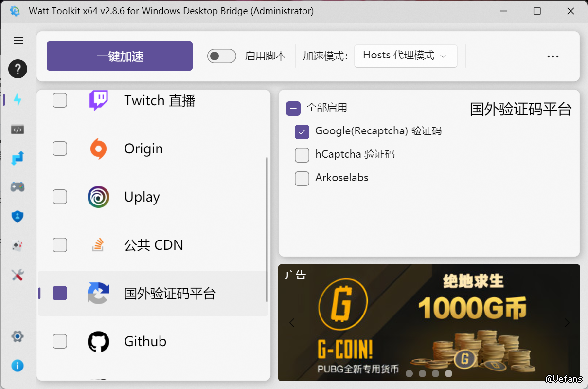Check the Origin checkbox
Viewport: 588px width, 389px height.
[x=60, y=148]
